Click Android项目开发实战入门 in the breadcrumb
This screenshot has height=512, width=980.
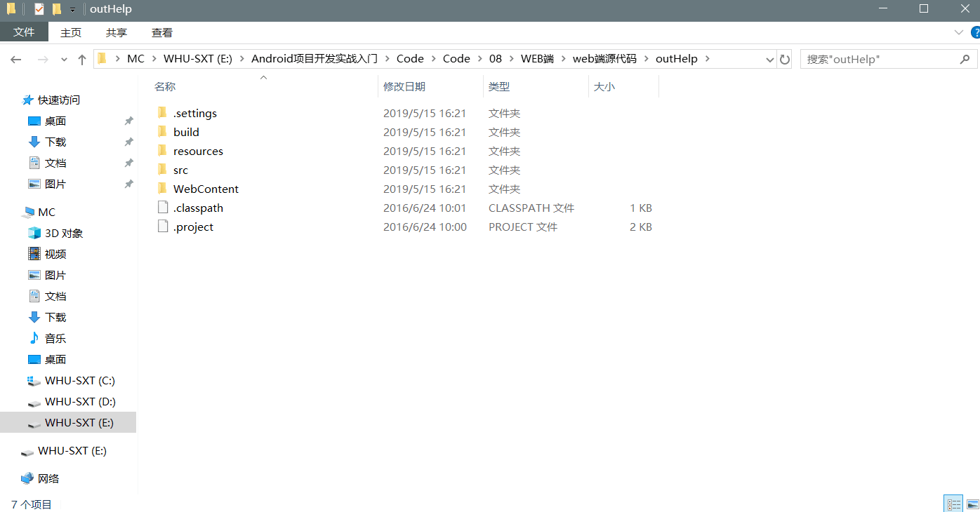314,59
